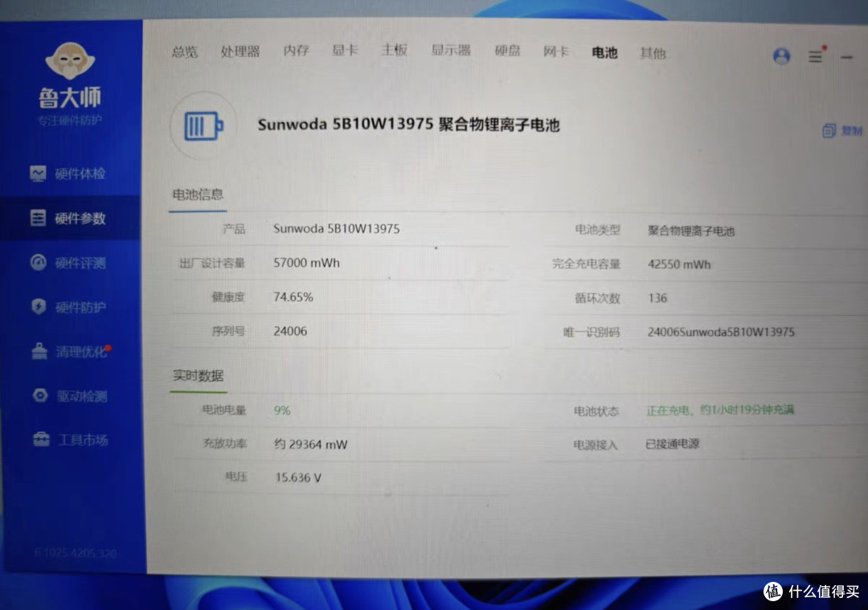868x610 pixels.
Task: Click the 电源接入 label
Action: [x=595, y=444]
